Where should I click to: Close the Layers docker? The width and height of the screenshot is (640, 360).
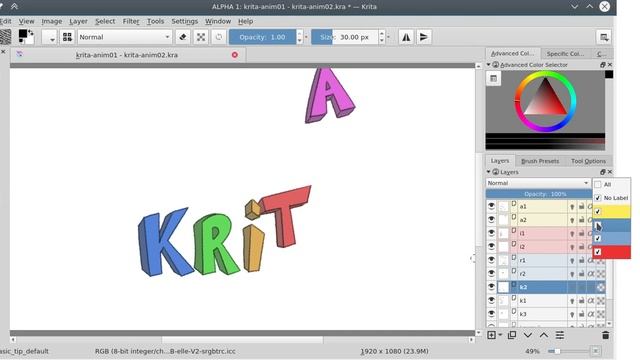(610, 172)
